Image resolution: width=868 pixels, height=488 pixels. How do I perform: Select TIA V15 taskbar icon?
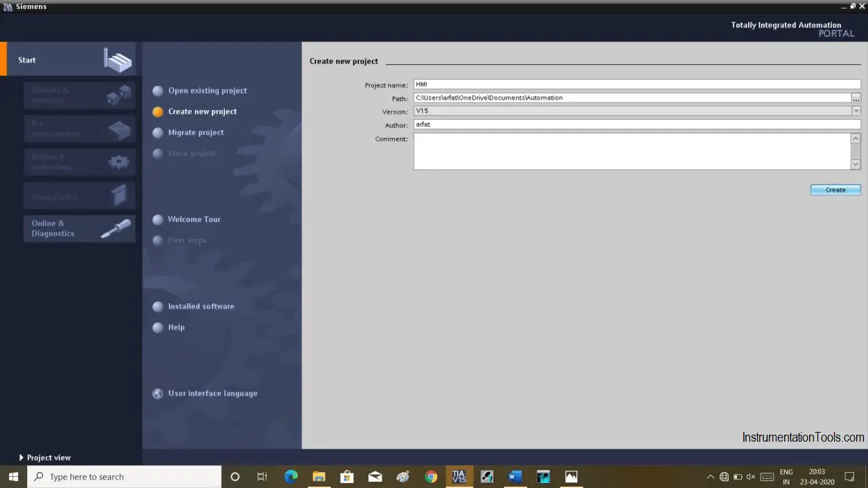[459, 477]
